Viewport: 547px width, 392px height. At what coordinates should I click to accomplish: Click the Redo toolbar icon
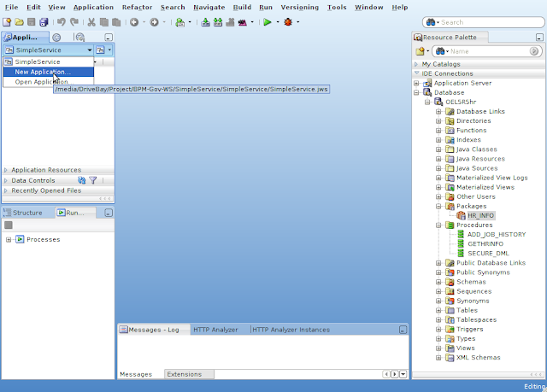click(x=74, y=22)
